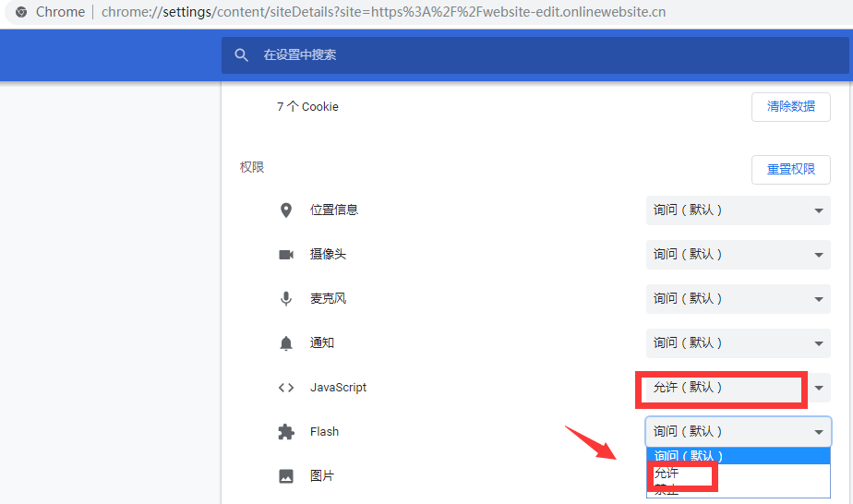Click the notification bell icon

point(286,343)
